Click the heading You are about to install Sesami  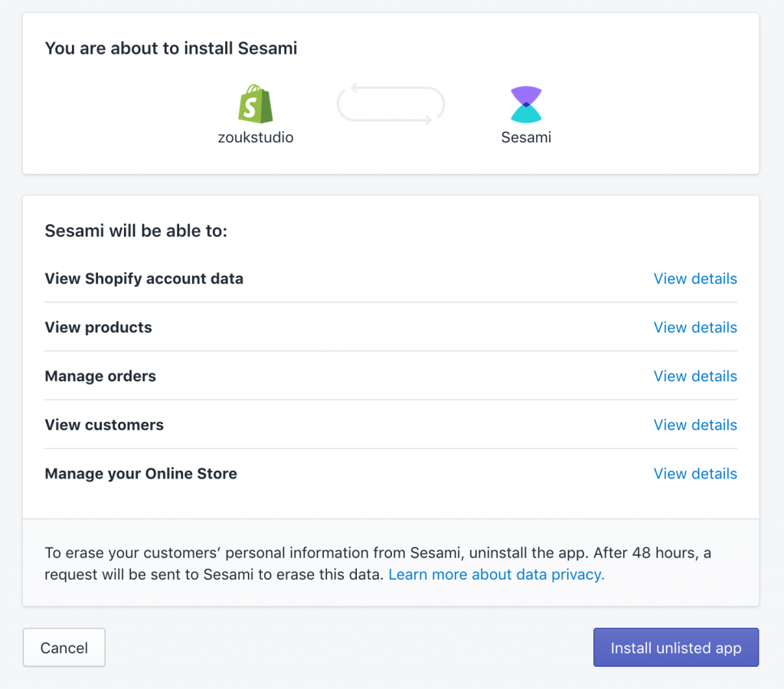(x=171, y=47)
